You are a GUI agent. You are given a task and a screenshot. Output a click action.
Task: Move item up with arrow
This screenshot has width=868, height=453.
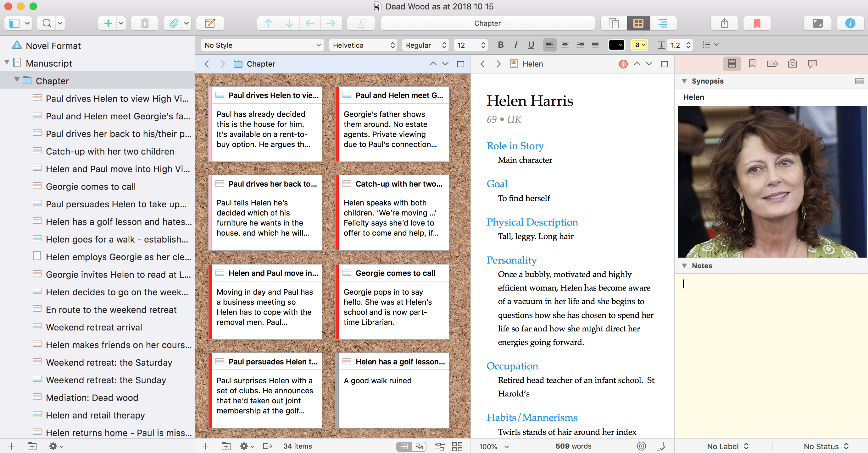[x=268, y=23]
